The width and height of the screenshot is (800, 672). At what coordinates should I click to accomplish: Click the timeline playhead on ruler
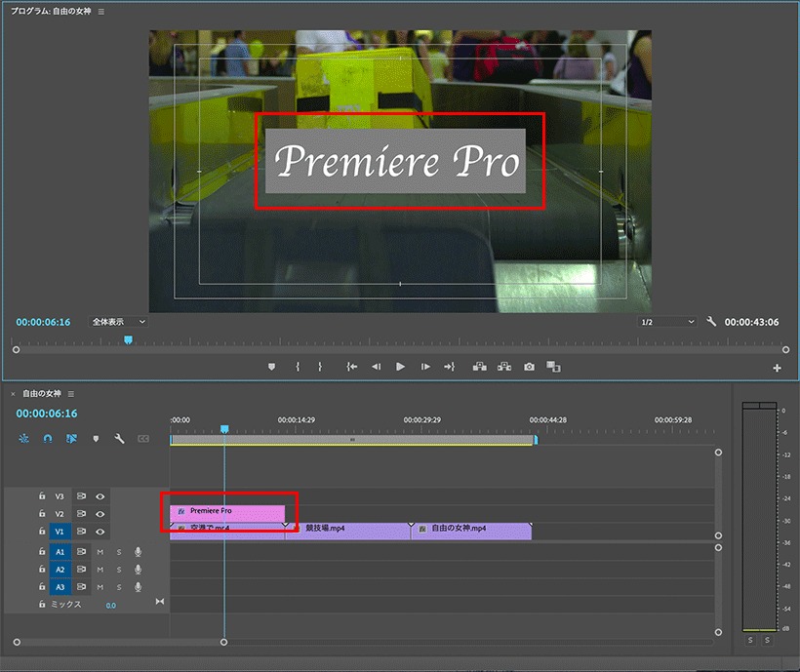(224, 429)
